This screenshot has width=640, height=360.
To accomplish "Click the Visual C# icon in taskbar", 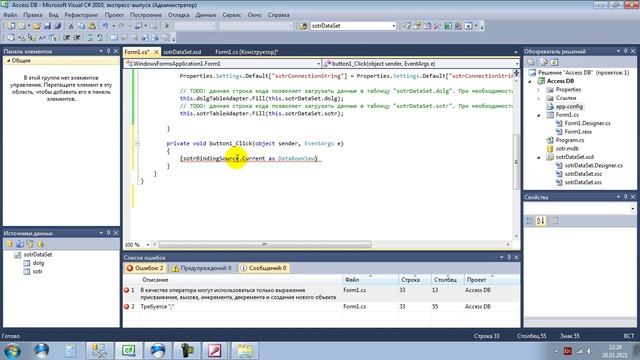I will [129, 350].
